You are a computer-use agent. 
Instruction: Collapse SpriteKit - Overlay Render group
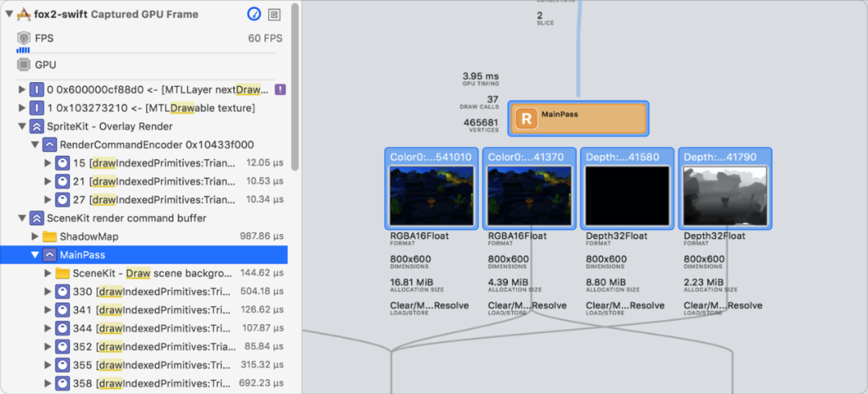[x=23, y=126]
